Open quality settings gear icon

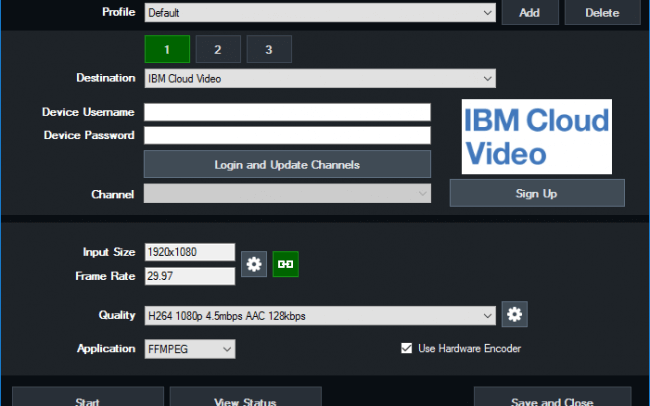[514, 314]
